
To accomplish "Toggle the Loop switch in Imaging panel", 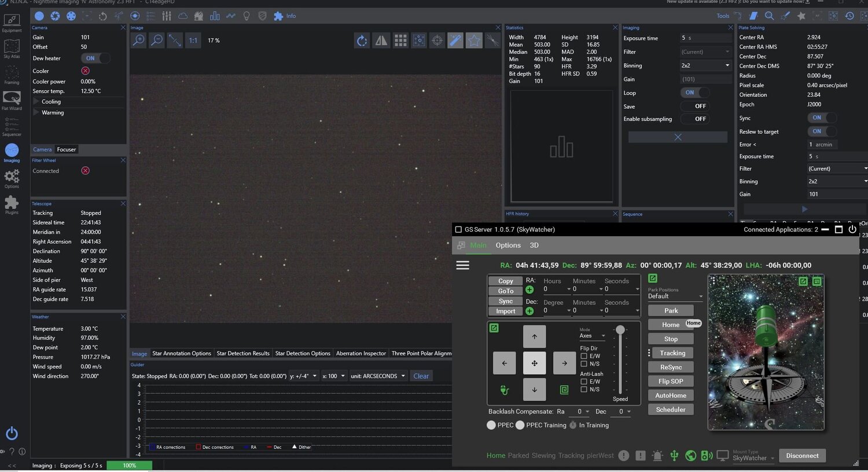I will [694, 93].
